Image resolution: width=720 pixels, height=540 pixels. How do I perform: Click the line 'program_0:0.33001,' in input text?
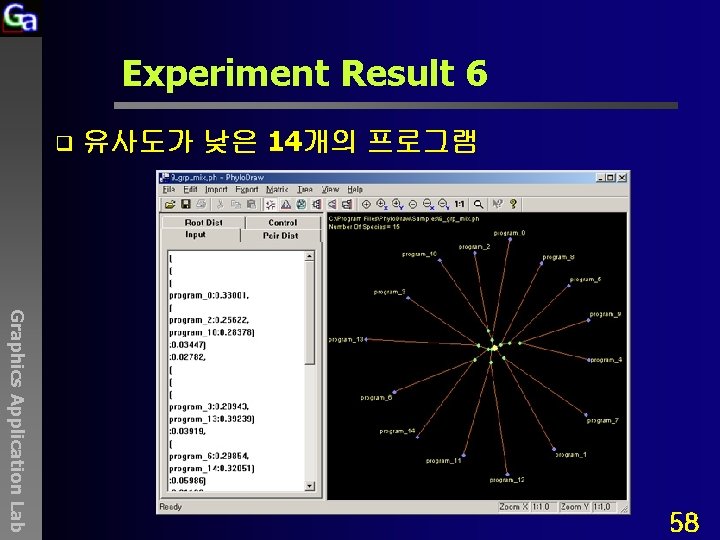pos(209,296)
